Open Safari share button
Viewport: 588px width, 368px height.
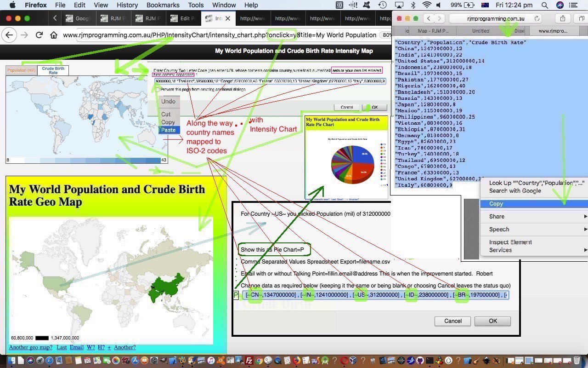click(x=563, y=18)
